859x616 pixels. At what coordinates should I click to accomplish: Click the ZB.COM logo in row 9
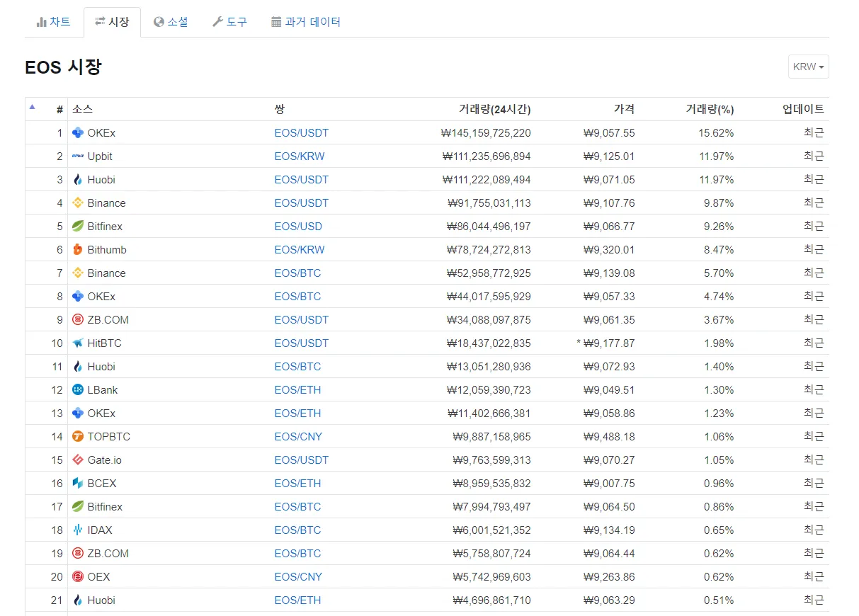pyautogui.click(x=78, y=319)
